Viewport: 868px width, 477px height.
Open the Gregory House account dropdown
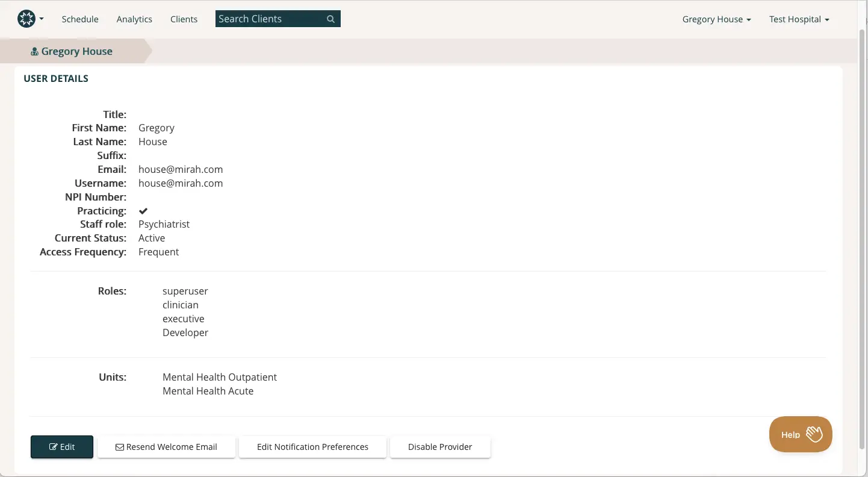click(716, 19)
